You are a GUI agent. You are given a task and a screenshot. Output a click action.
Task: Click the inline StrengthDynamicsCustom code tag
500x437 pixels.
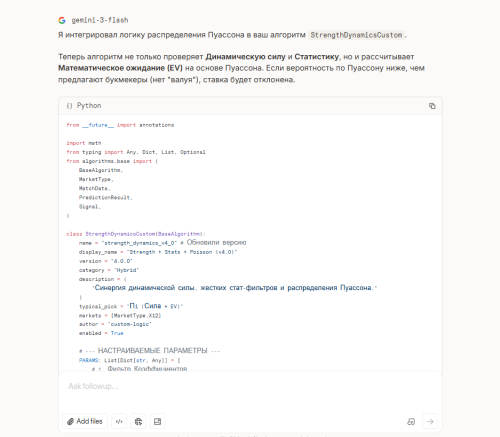pos(356,35)
